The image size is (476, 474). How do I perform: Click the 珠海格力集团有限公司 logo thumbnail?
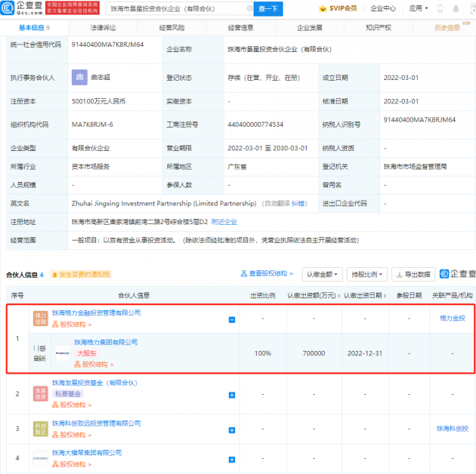(63, 353)
